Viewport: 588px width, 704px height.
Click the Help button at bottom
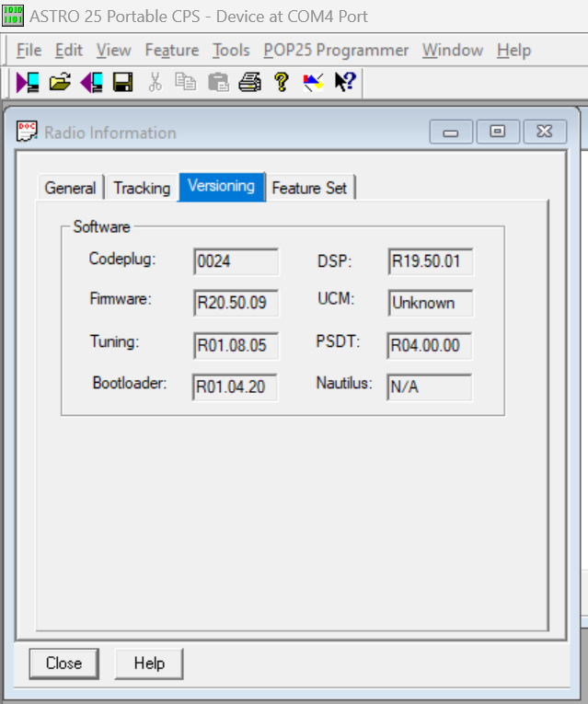tap(149, 664)
